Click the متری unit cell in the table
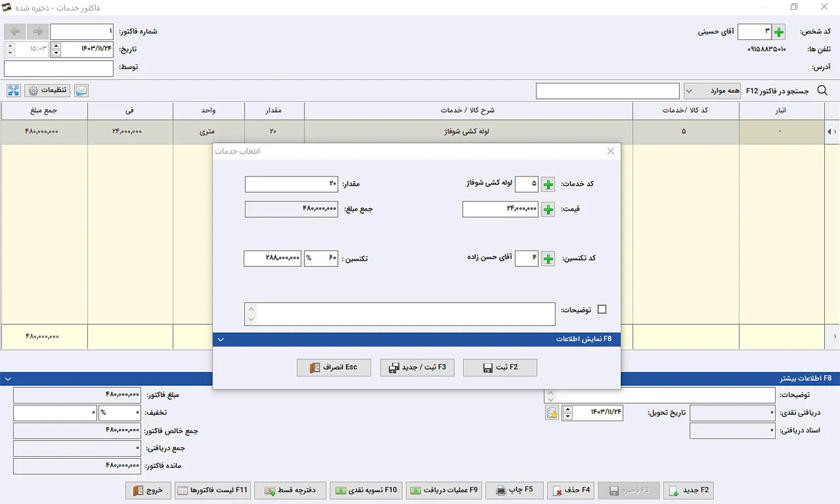The width and height of the screenshot is (840, 504). tap(209, 132)
